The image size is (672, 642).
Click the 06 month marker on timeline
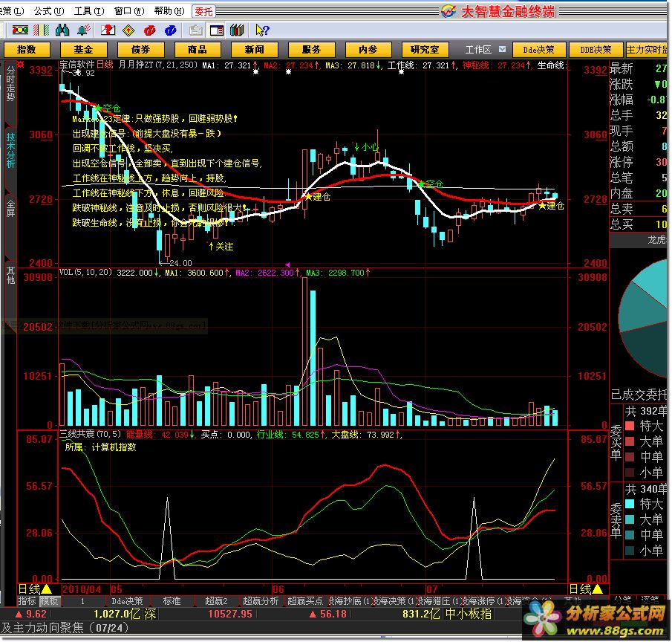tap(278, 589)
